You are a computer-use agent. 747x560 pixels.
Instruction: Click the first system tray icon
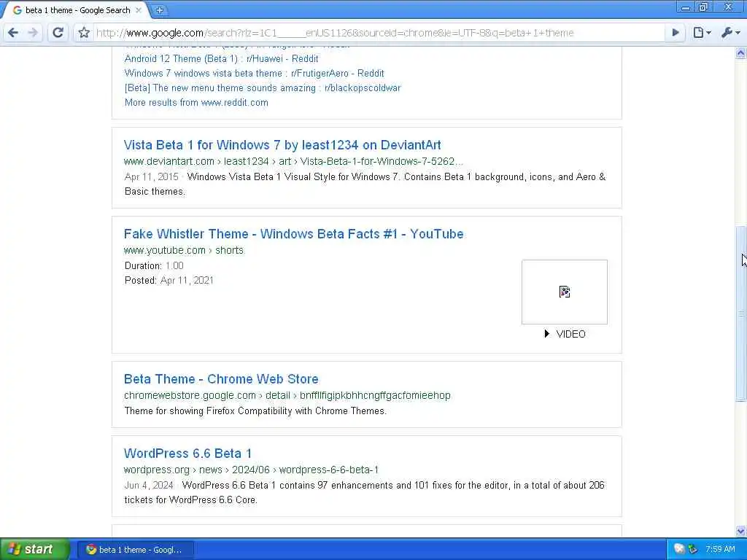coord(679,549)
